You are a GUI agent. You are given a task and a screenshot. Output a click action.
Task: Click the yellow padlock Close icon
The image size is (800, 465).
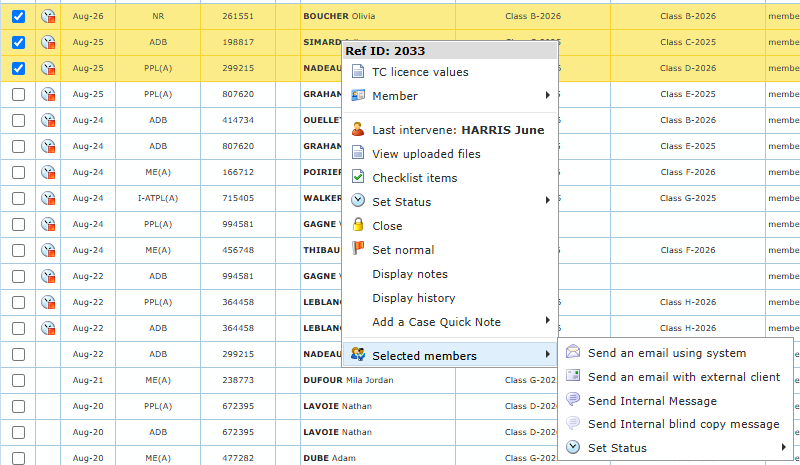pyautogui.click(x=358, y=225)
